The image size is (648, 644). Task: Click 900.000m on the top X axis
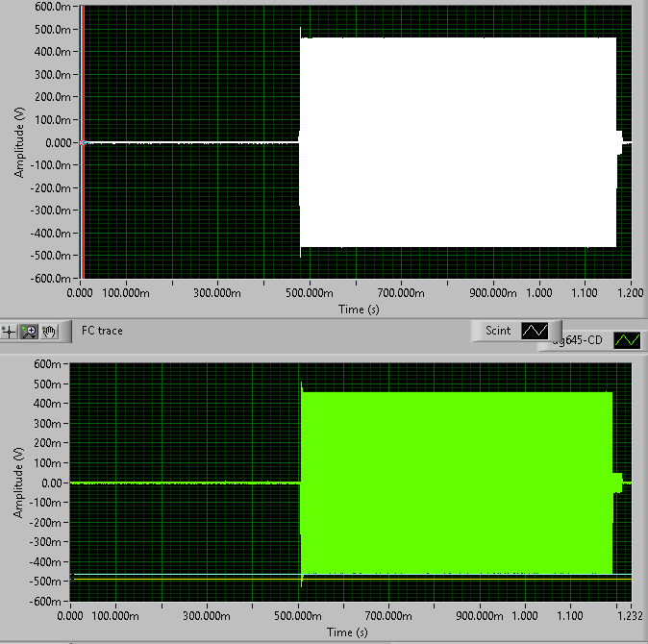pos(492,293)
